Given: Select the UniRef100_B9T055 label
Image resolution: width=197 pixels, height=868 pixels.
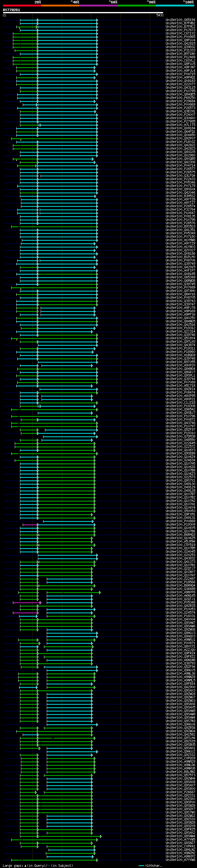Looking at the screenshot, I should click(180, 362).
